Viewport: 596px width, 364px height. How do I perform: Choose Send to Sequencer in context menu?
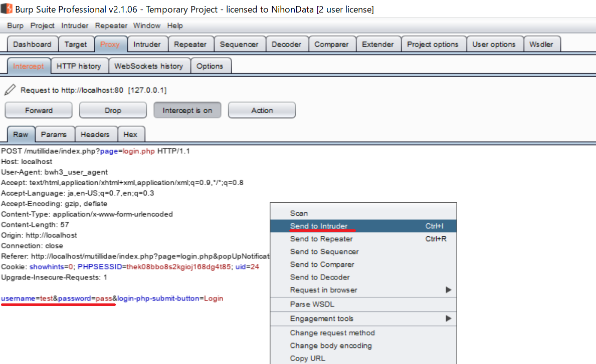click(363, 252)
